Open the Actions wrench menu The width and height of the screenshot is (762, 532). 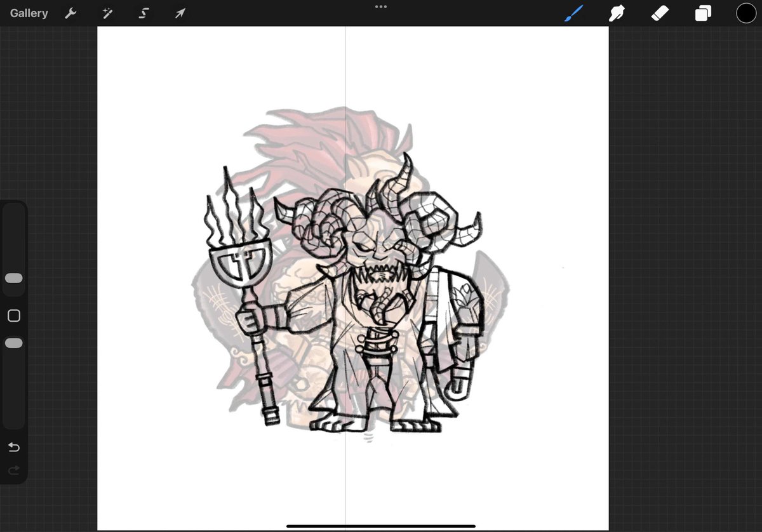pos(70,13)
